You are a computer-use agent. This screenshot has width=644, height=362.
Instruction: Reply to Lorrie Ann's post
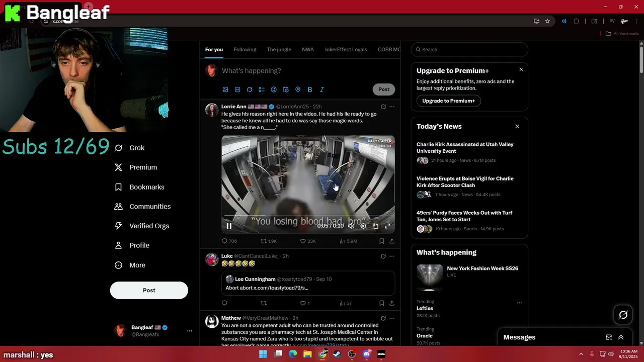point(229,241)
